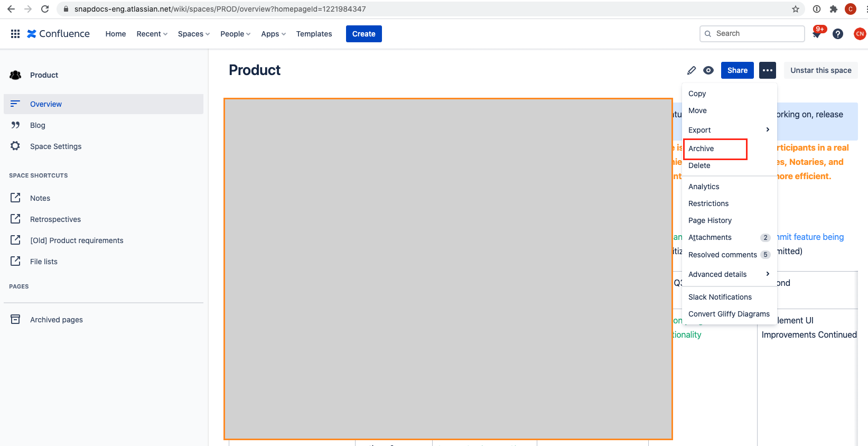Click the Chrome profile C avatar
This screenshot has height=446, width=868.
click(851, 9)
